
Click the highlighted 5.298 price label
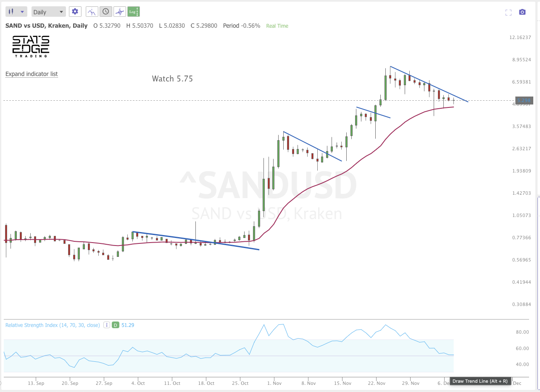pos(524,100)
